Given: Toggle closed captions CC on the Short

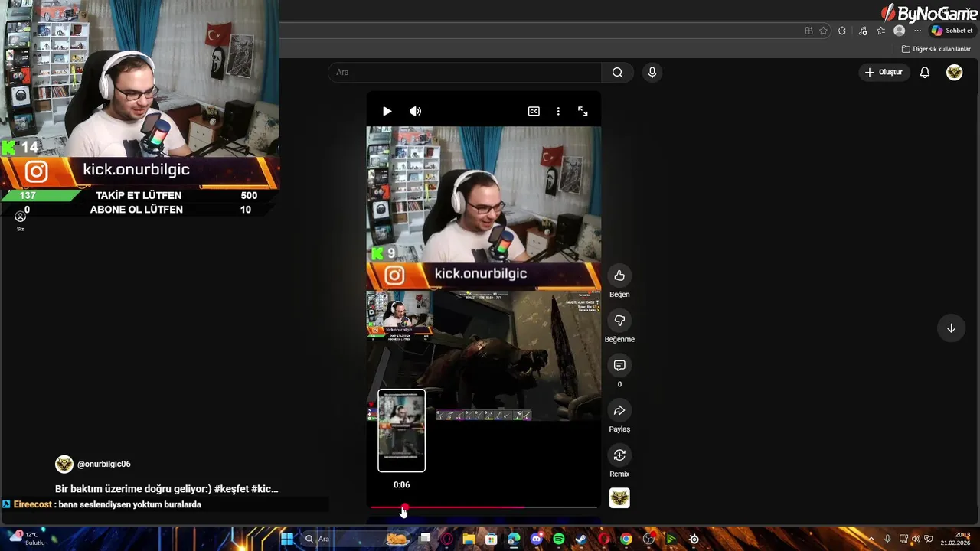Looking at the screenshot, I should tap(534, 111).
